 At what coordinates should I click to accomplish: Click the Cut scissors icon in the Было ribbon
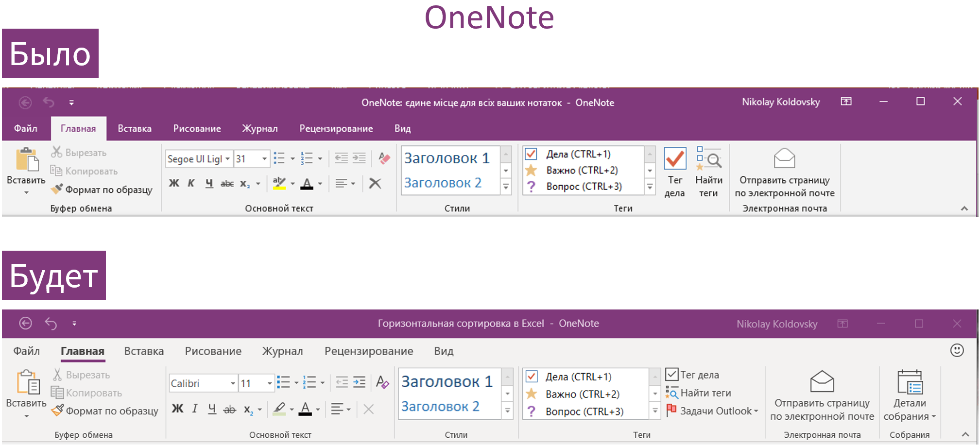click(57, 152)
